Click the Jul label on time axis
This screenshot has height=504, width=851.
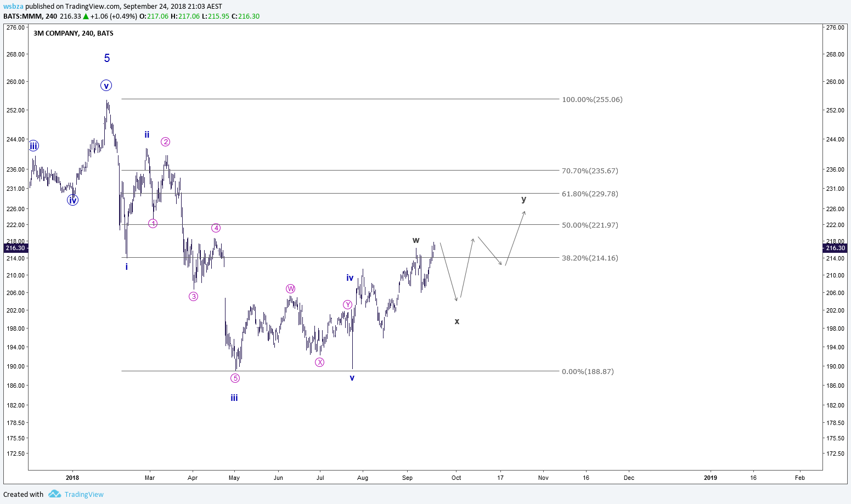point(320,478)
